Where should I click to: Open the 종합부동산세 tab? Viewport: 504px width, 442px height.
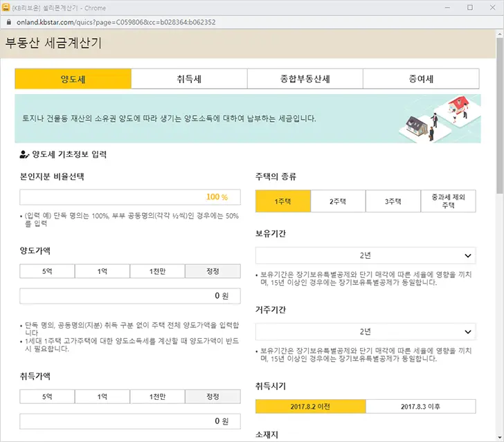305,79
